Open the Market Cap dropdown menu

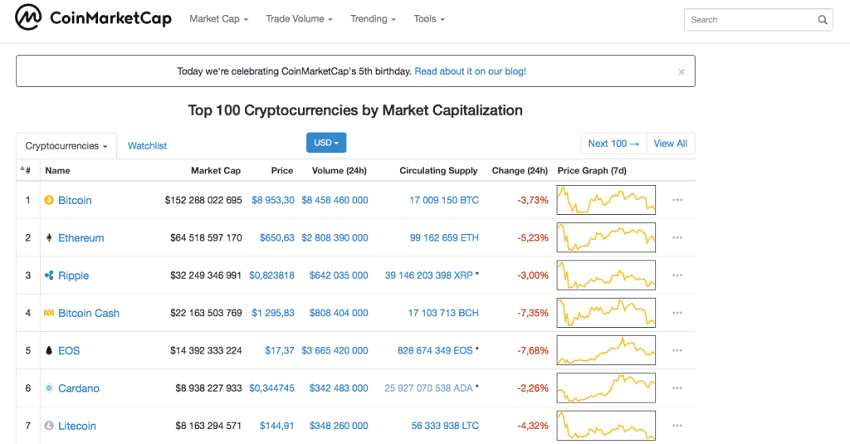(x=218, y=19)
